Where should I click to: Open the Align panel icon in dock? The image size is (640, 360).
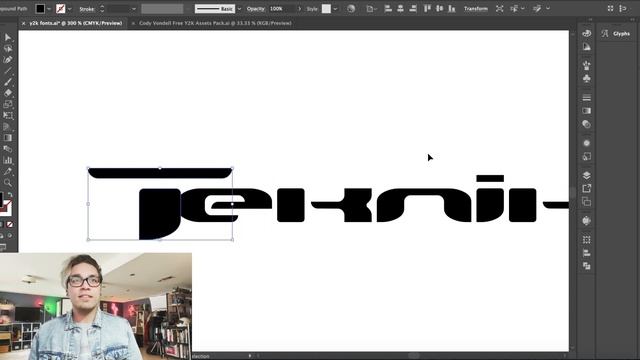[587, 253]
